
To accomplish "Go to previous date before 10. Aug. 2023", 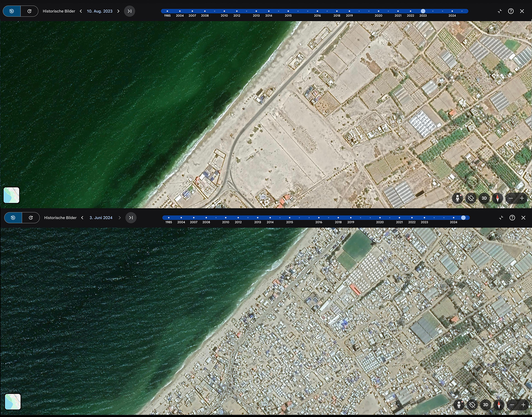I will (81, 11).
